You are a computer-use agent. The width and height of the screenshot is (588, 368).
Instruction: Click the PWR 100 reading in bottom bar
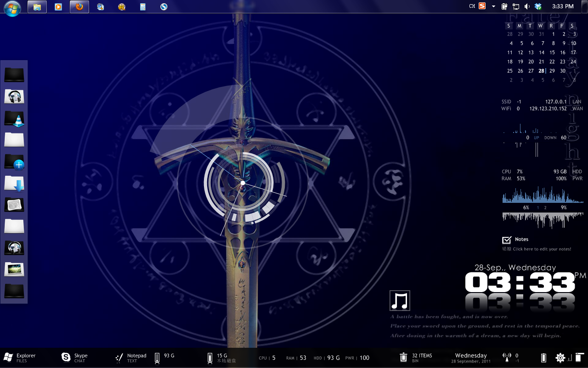(x=357, y=358)
